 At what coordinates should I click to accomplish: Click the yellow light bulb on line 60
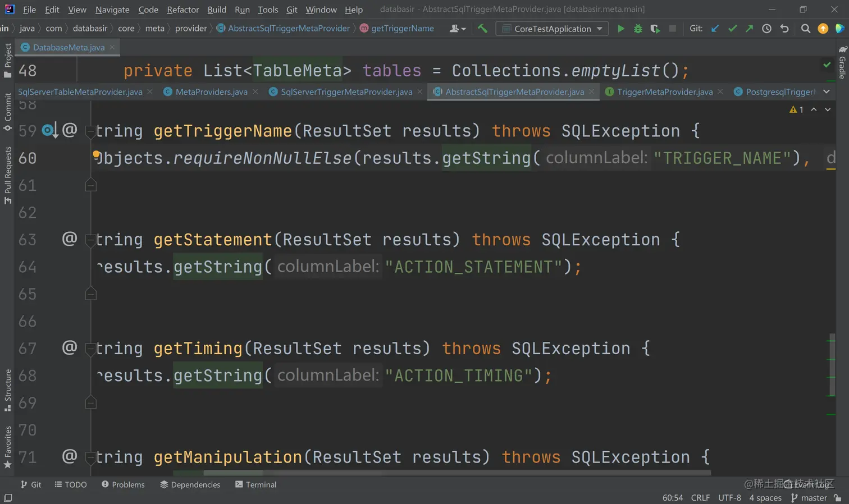pos(96,154)
